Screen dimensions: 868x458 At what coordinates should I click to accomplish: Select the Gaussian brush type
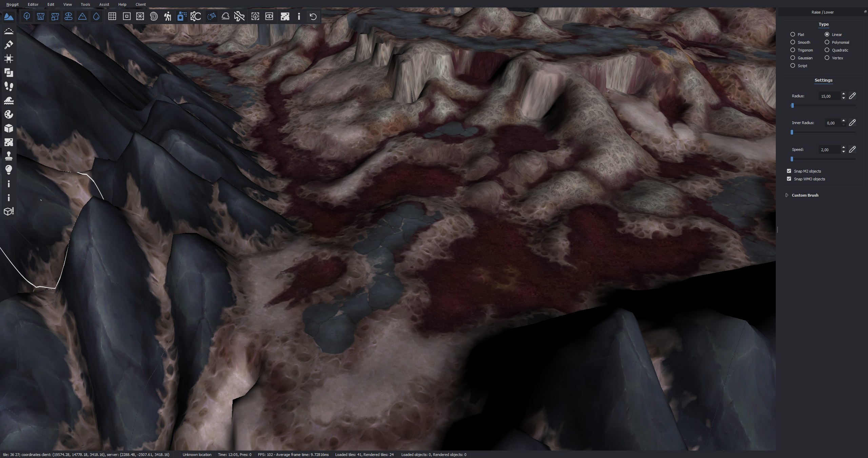pos(793,58)
